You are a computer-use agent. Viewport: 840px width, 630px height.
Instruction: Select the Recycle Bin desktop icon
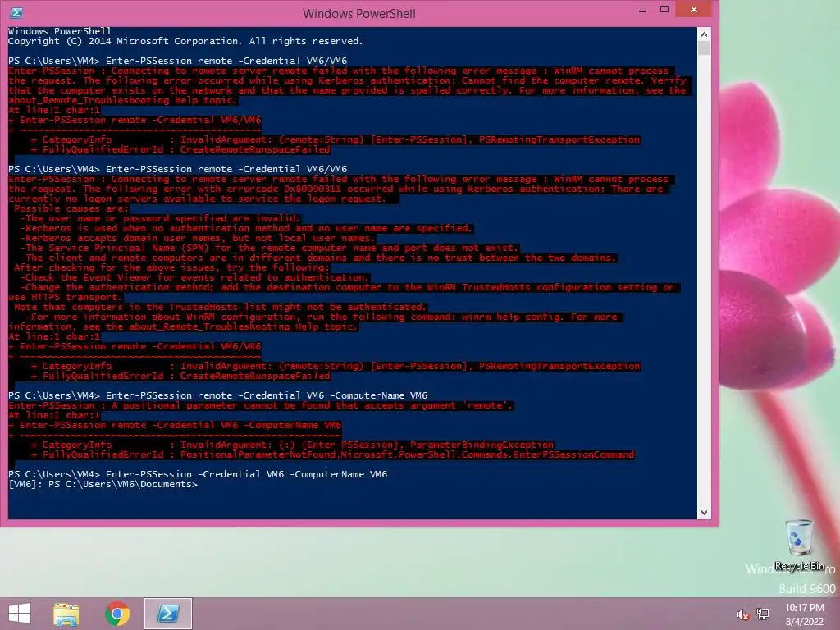point(799,545)
